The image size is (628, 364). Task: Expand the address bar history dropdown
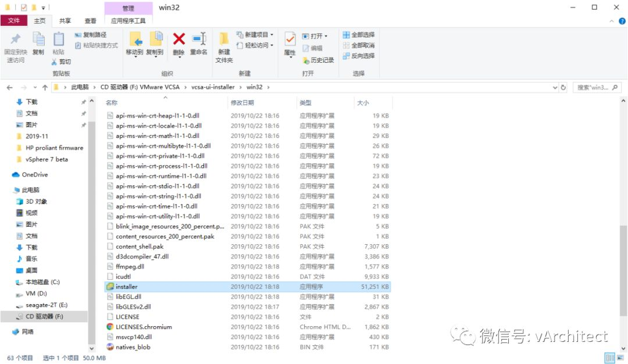tap(555, 87)
